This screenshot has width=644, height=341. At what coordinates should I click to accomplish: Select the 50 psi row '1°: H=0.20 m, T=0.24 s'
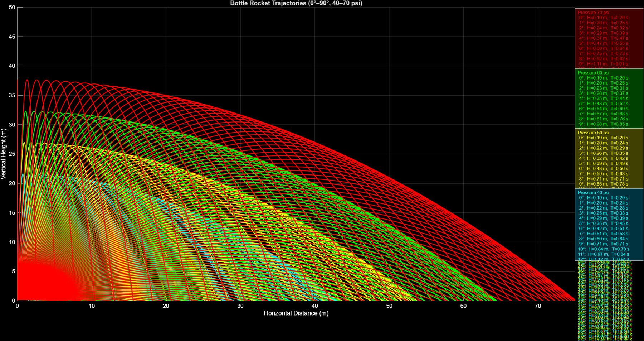(x=604, y=143)
